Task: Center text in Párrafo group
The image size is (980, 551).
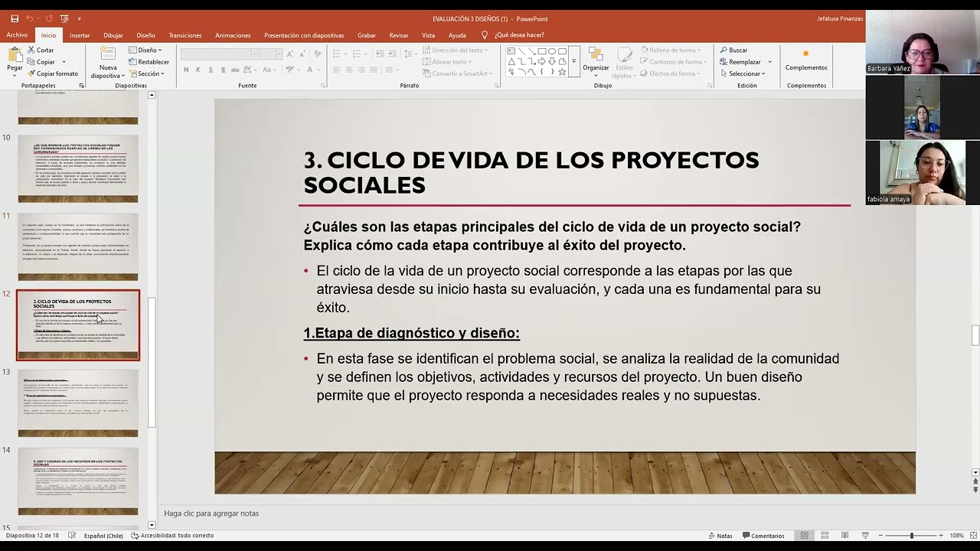Action: (349, 70)
